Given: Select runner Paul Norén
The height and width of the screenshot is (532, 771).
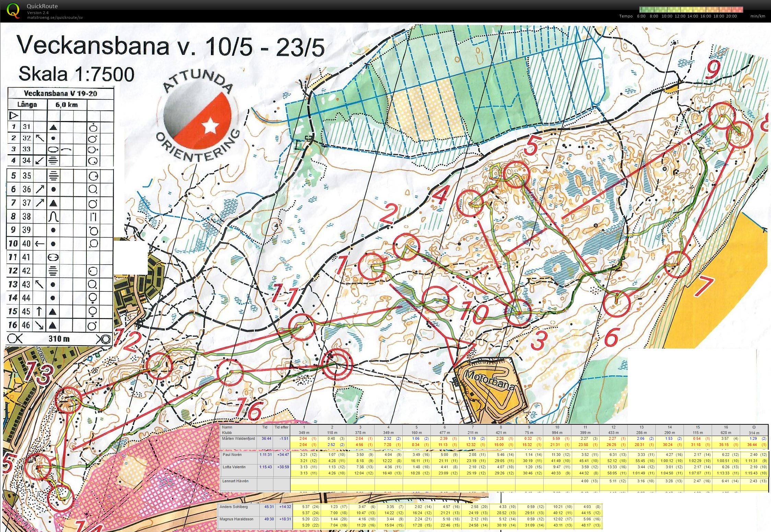Looking at the screenshot, I should [232, 455].
